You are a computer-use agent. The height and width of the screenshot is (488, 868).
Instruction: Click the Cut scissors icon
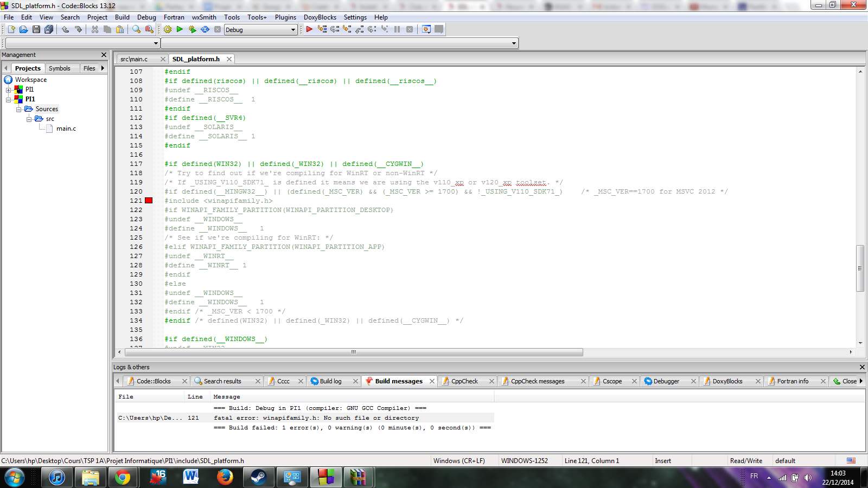95,29
